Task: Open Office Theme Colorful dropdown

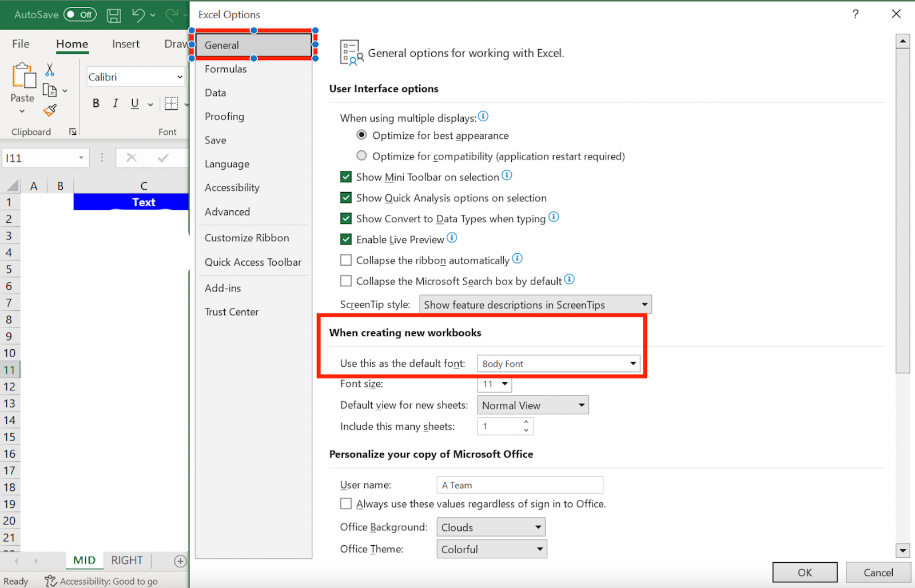Action: coord(492,549)
